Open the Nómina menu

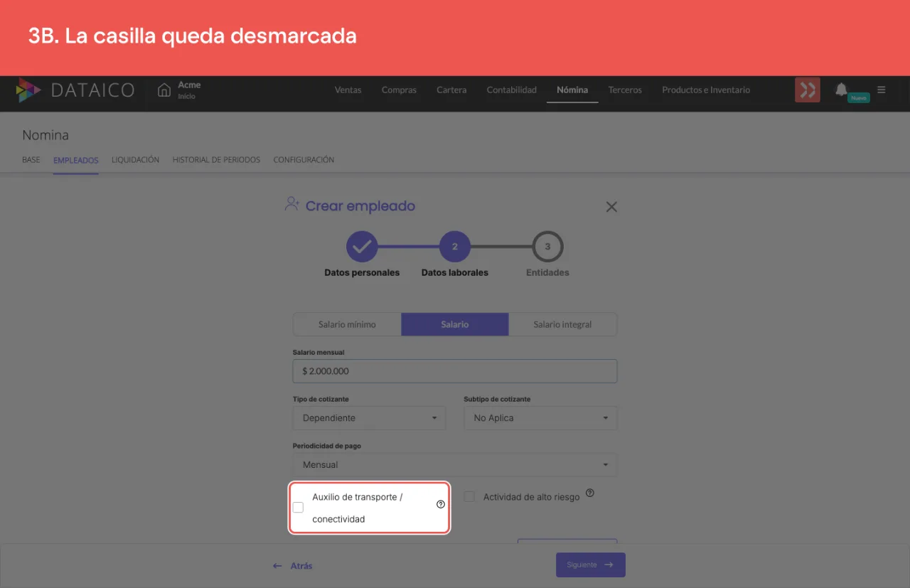572,90
